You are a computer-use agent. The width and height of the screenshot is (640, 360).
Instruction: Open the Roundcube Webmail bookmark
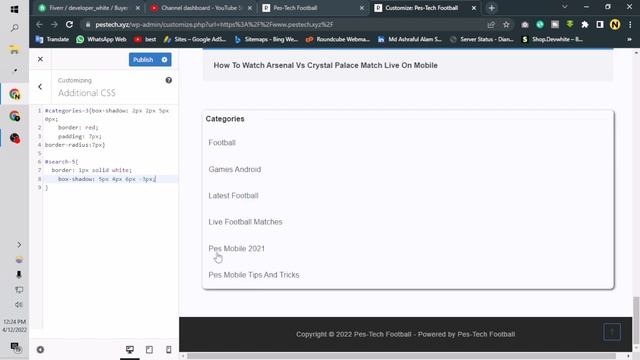coord(338,39)
